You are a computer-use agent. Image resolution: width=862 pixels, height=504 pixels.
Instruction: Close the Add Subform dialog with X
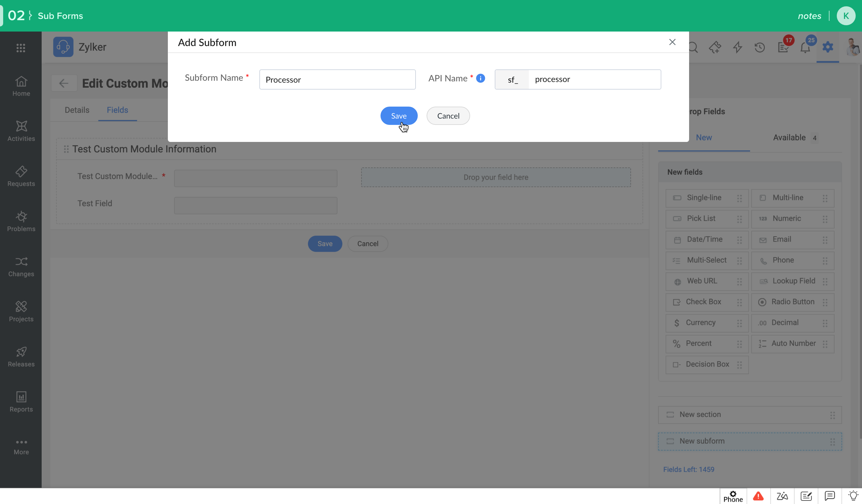672,42
